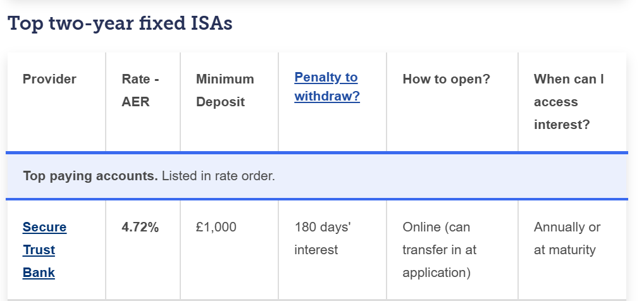
Task: Select the 'Online (can transfer in at application)' cell
Action: (x=440, y=250)
